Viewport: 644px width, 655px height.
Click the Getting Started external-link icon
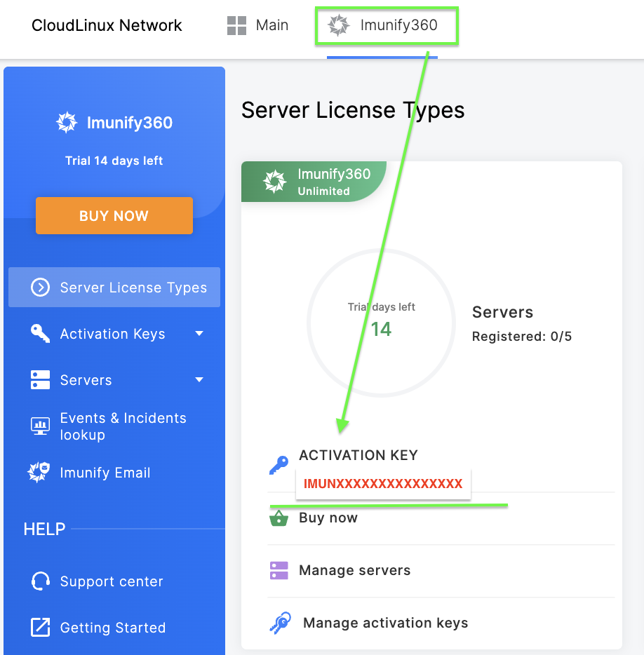(x=41, y=628)
